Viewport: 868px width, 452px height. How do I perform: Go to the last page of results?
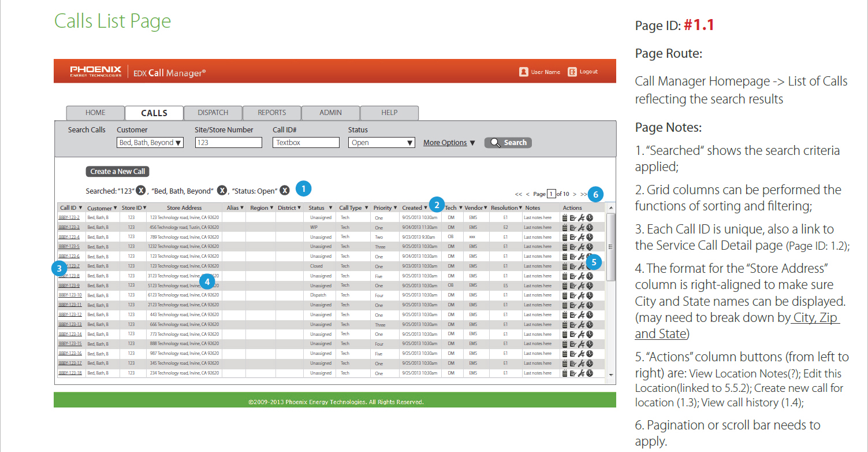pyautogui.click(x=584, y=194)
